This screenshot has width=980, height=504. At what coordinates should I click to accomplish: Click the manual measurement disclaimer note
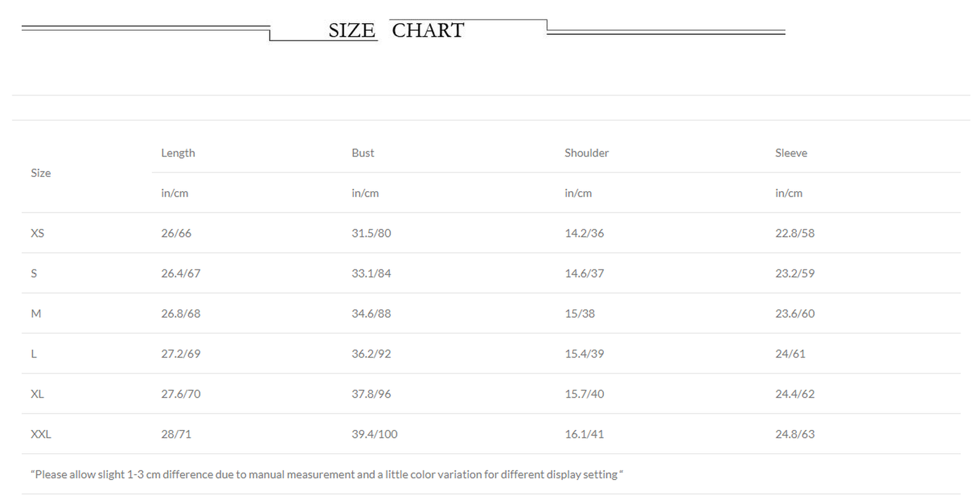pyautogui.click(x=326, y=475)
